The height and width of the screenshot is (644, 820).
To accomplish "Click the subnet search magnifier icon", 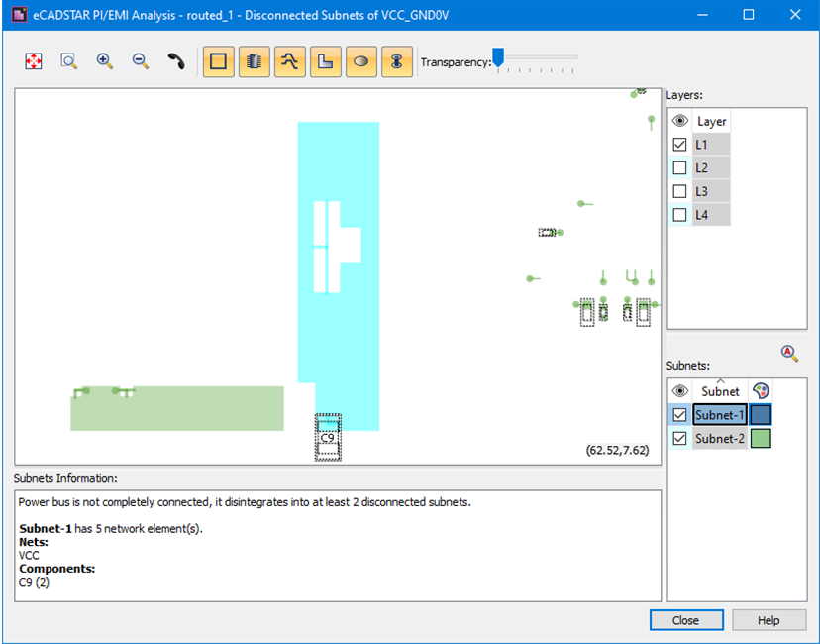I will click(789, 353).
